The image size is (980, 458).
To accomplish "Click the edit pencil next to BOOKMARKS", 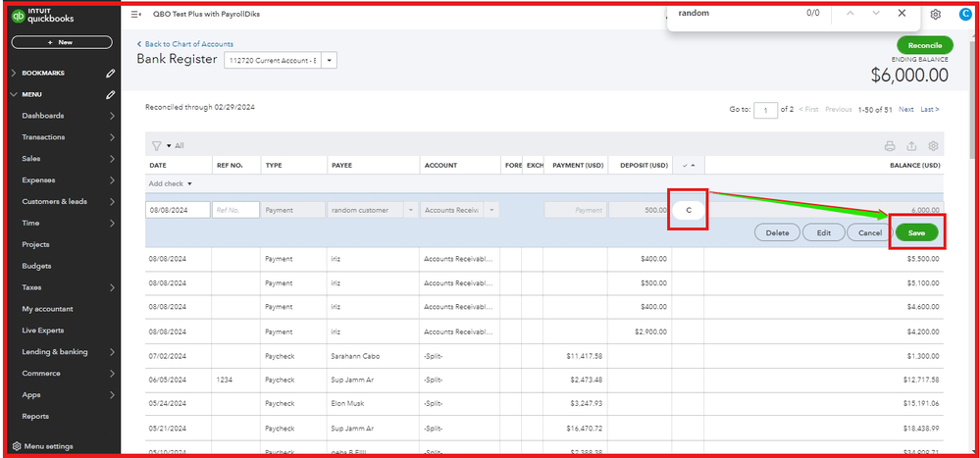I will coord(111,74).
